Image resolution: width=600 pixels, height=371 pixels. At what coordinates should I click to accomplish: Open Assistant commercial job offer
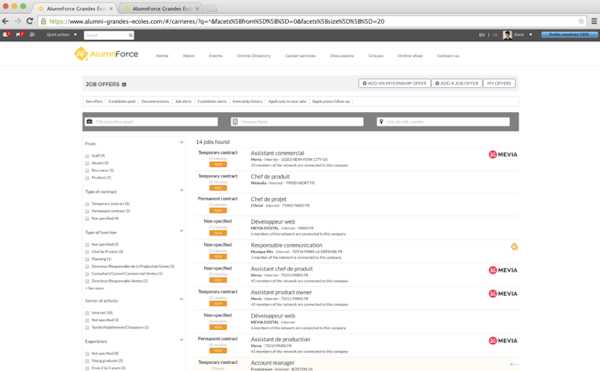[x=277, y=153]
